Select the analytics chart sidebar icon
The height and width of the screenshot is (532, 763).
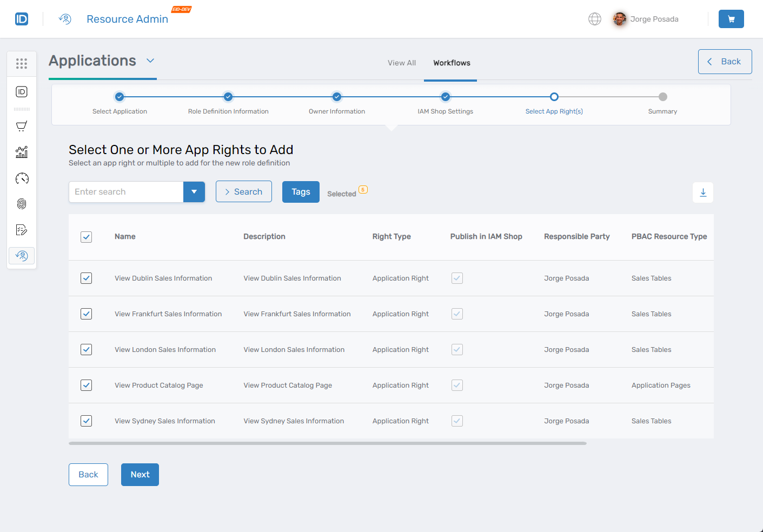pyautogui.click(x=22, y=152)
